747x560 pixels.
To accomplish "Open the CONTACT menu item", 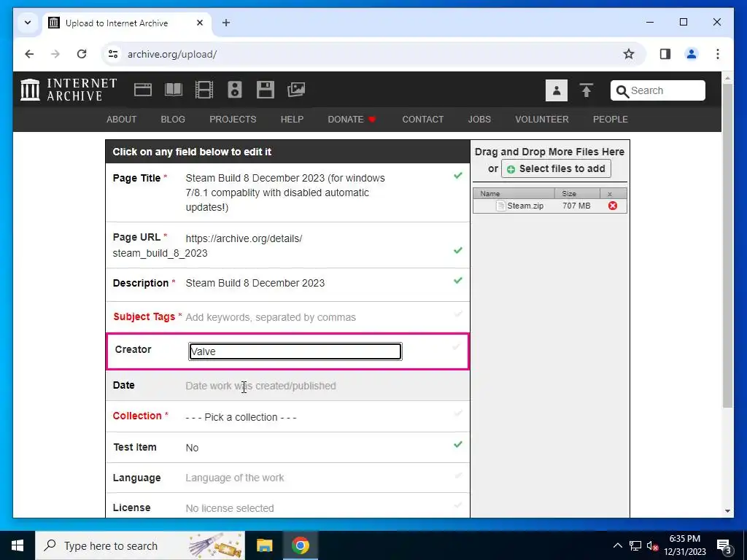I will (423, 120).
